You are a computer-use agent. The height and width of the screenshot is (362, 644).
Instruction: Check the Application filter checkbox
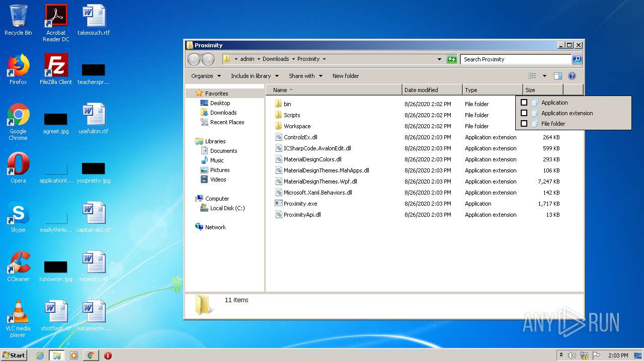524,103
